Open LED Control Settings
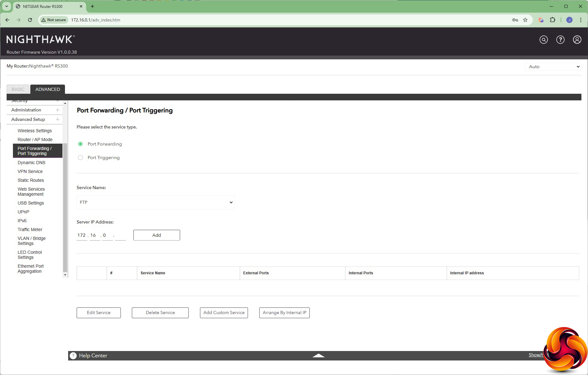The width and height of the screenshot is (588, 375). (30, 255)
